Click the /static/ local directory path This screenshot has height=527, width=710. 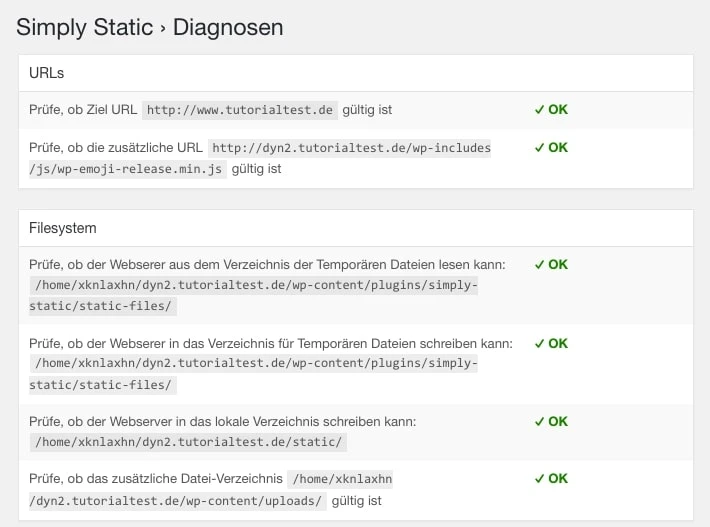point(190,442)
